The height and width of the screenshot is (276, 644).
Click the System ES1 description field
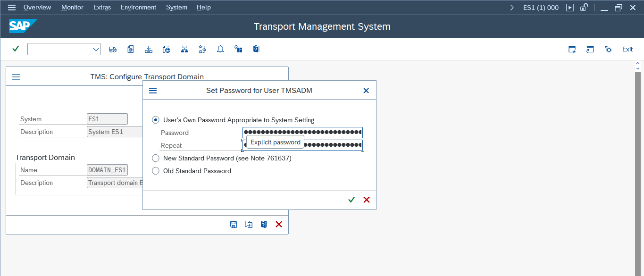[115, 132]
